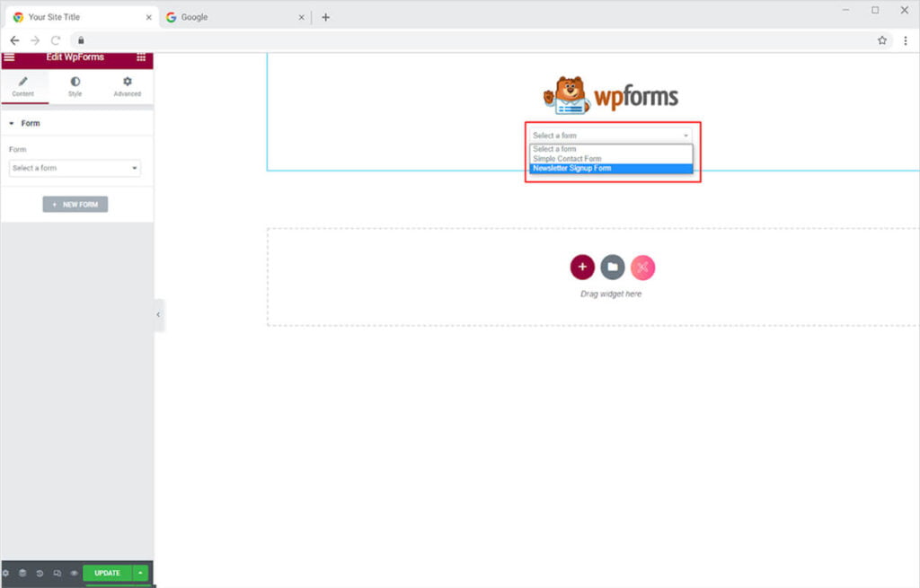The height and width of the screenshot is (588, 920).
Task: Open the Elementor hamburger menu
Action: tap(9, 57)
